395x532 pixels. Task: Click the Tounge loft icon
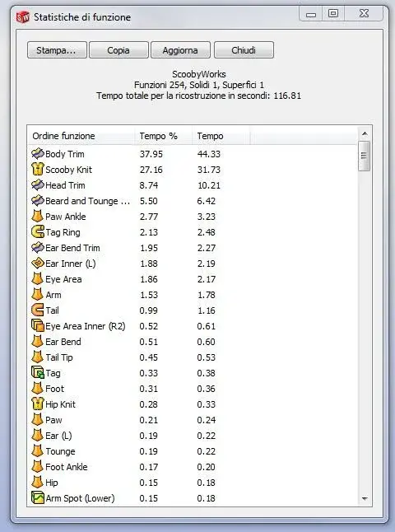pyautogui.click(x=38, y=451)
